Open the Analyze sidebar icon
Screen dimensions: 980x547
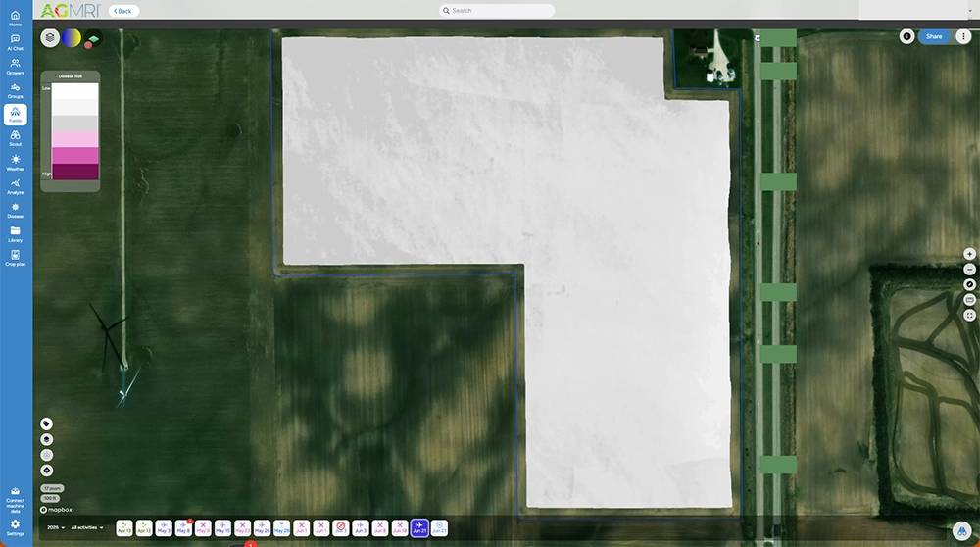pyautogui.click(x=15, y=186)
